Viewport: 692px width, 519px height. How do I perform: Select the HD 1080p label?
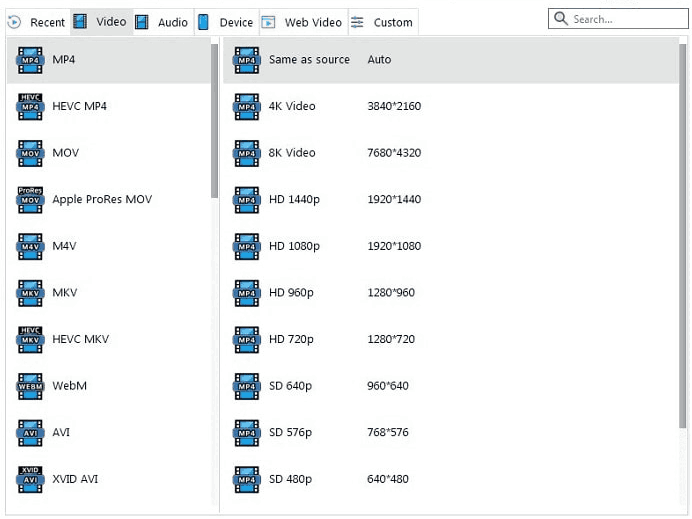pyautogui.click(x=294, y=246)
